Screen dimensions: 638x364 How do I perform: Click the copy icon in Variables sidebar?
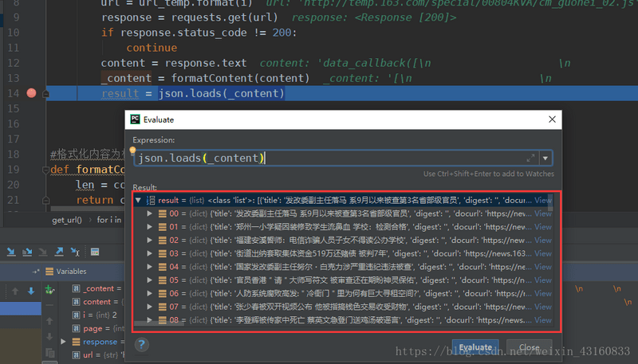pos(50,353)
